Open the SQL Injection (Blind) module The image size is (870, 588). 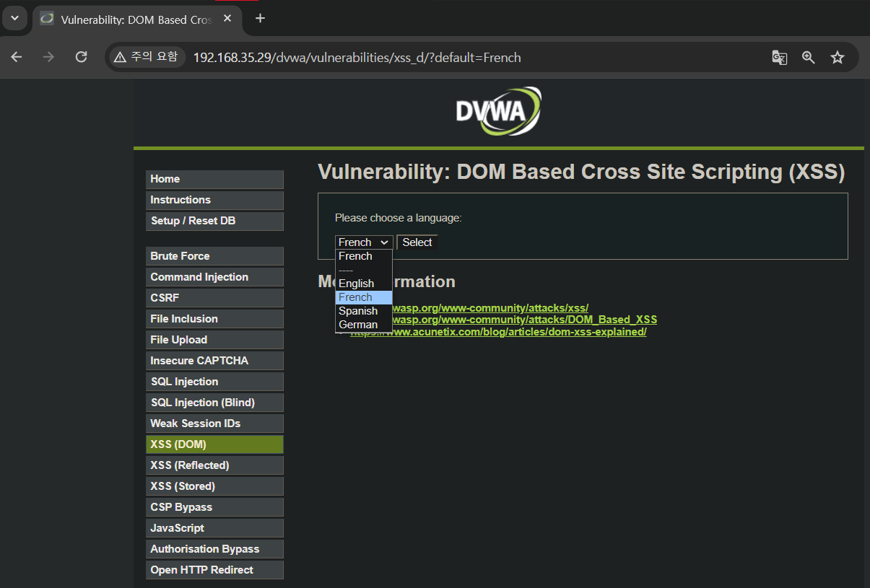click(x=214, y=403)
